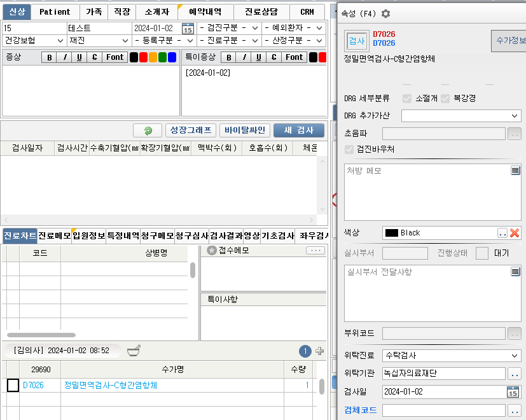Open the properties panel gear settings
Viewport: 526px width, 420px height.
point(385,13)
